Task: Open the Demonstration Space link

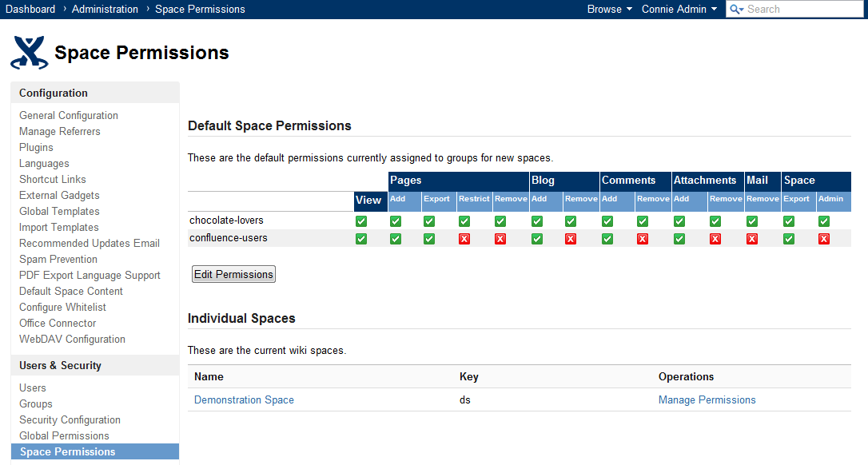Action: (244, 399)
